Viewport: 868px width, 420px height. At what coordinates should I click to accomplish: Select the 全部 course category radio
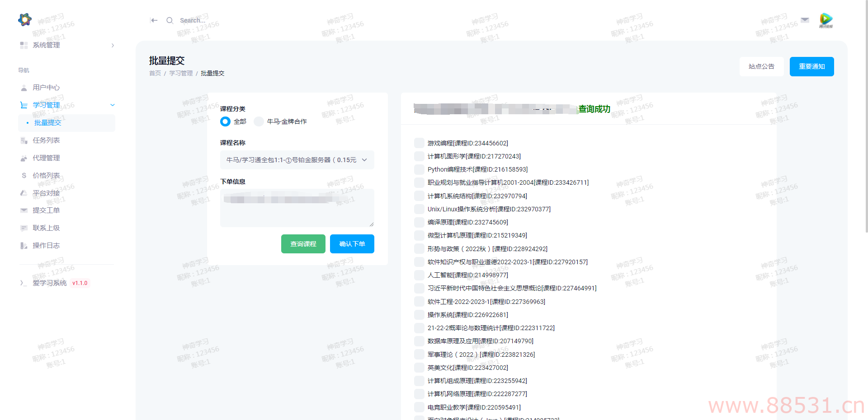[x=225, y=121]
